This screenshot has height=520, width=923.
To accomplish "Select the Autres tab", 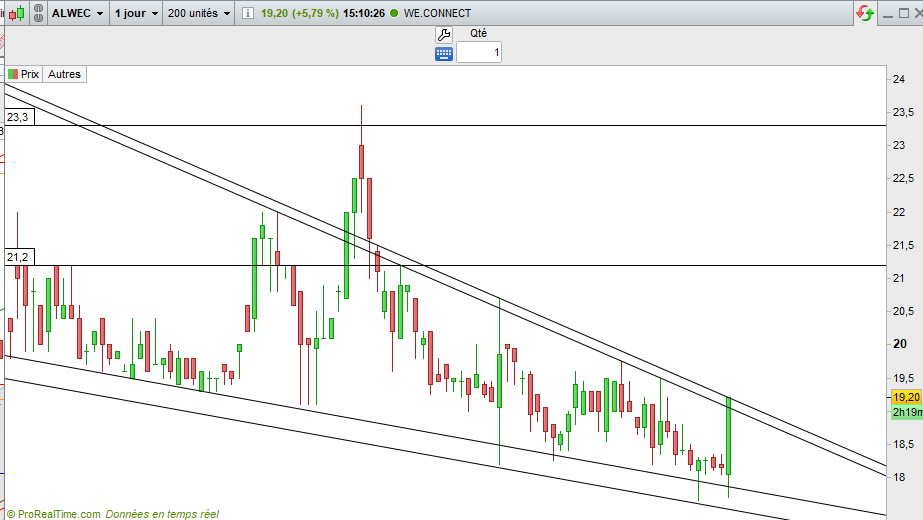I will coord(64,74).
